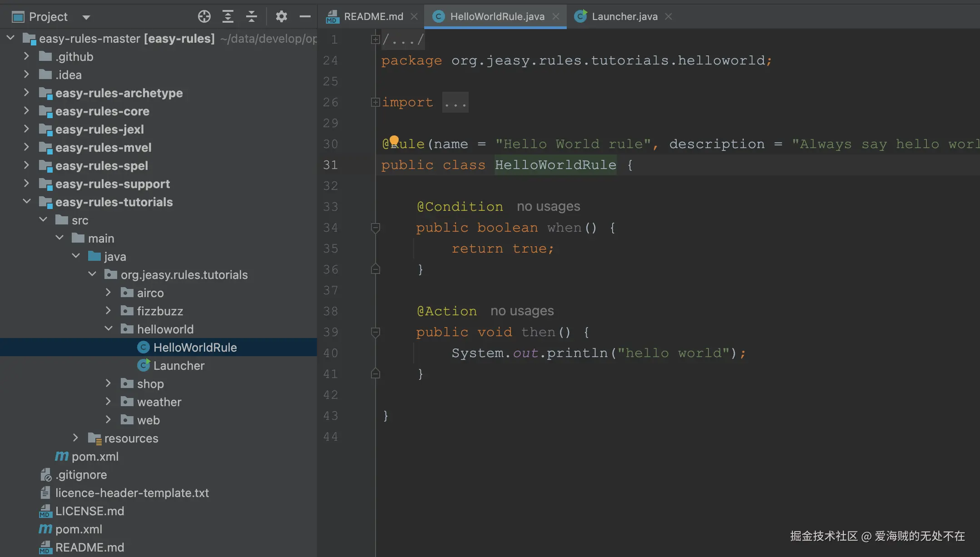Hide the Project tool window
The image size is (980, 557).
point(305,17)
